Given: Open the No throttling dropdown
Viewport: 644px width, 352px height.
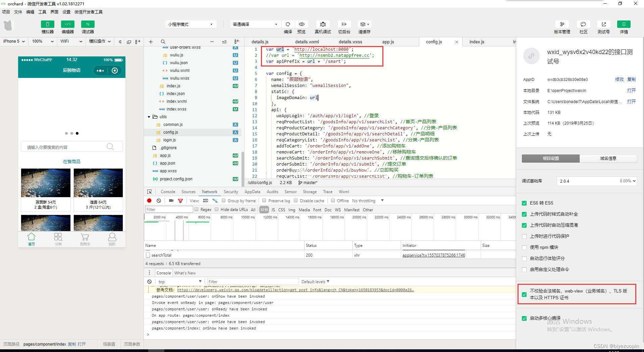Looking at the screenshot, I should [x=368, y=201].
